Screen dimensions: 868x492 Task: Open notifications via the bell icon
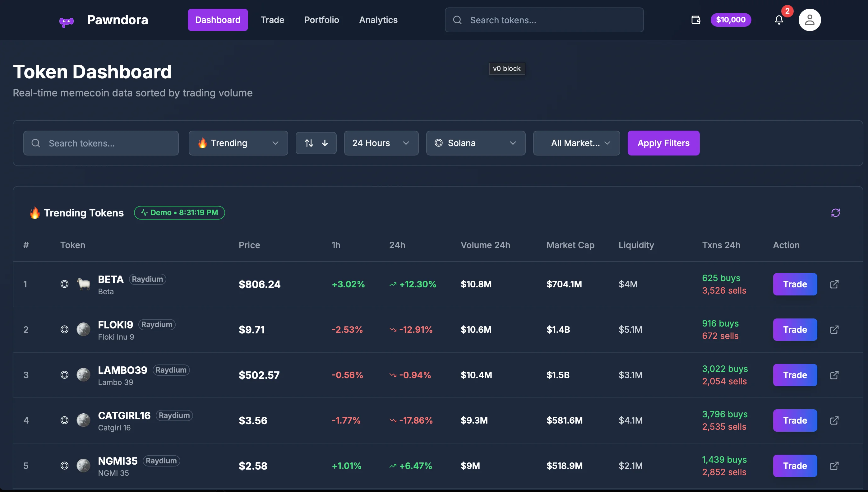point(778,20)
